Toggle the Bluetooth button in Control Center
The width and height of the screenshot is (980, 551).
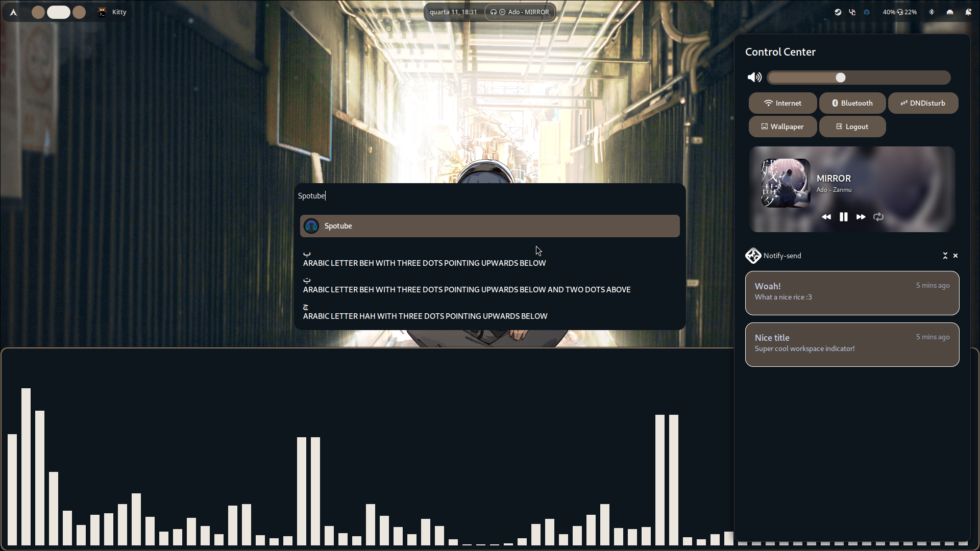click(x=852, y=103)
